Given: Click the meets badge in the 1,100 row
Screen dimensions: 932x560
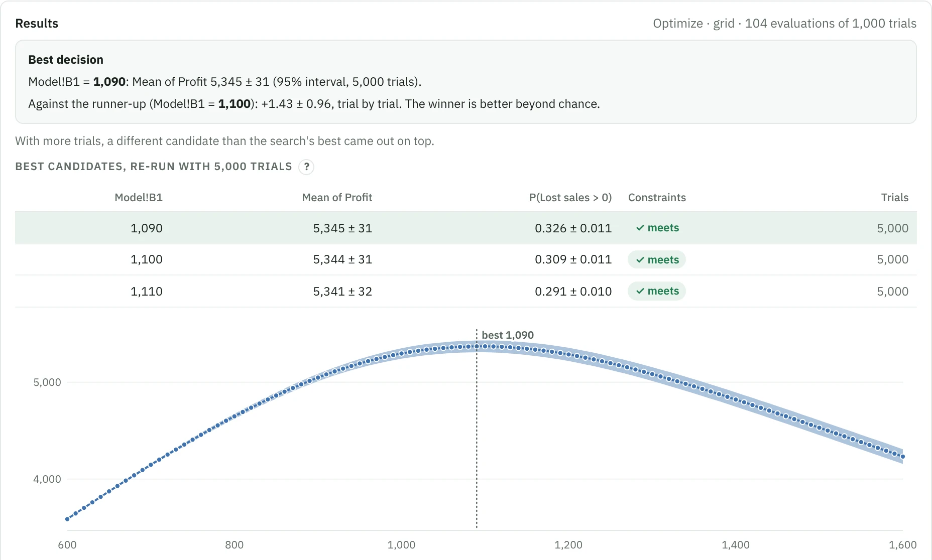Looking at the screenshot, I should (657, 259).
